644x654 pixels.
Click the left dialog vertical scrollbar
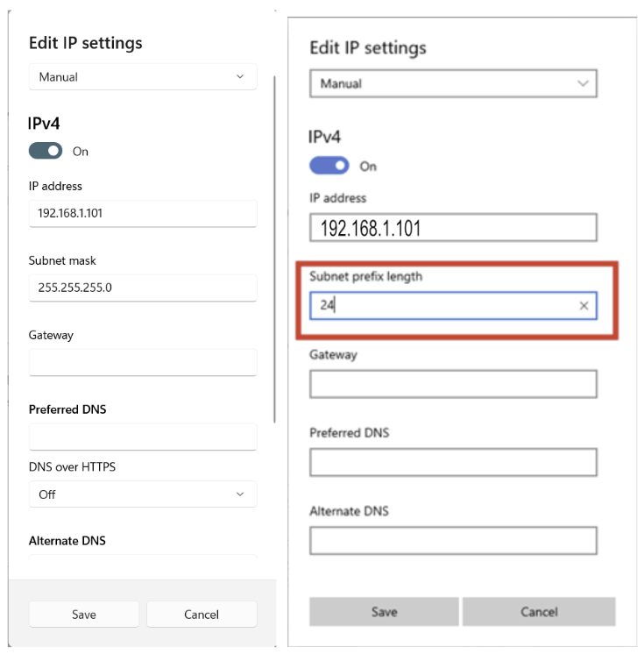[x=275, y=249]
